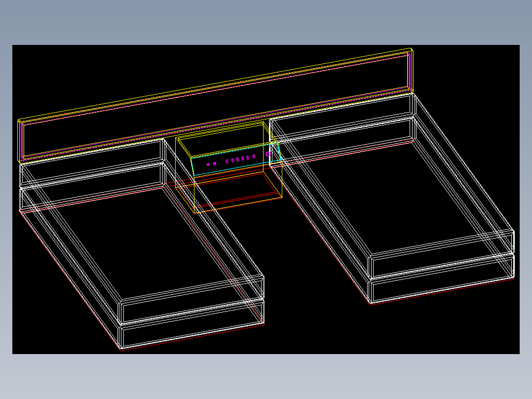Select the yellow nightstand box between beds
The width and height of the screenshot is (532, 399).
pos(228,167)
